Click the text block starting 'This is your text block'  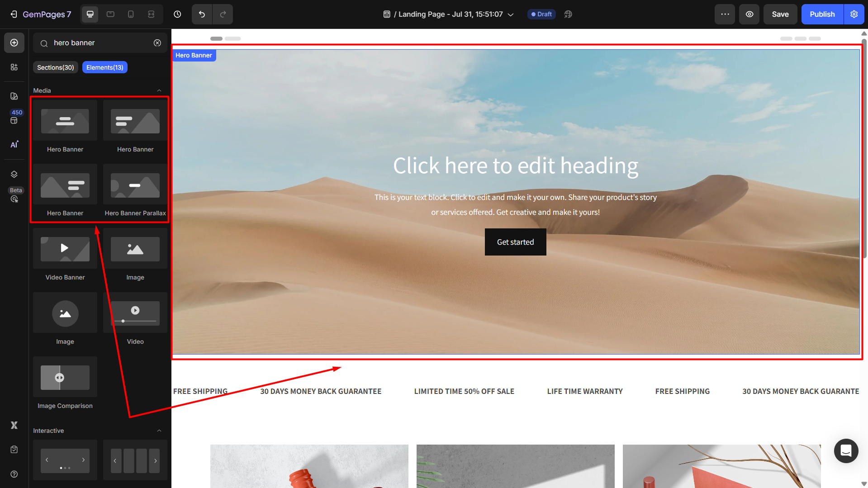click(x=516, y=205)
